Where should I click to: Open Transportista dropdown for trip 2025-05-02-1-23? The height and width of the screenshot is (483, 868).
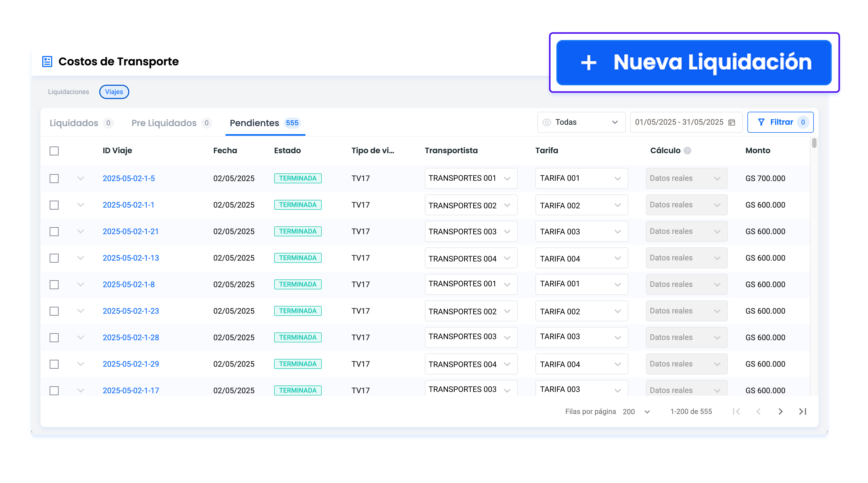coord(471,311)
